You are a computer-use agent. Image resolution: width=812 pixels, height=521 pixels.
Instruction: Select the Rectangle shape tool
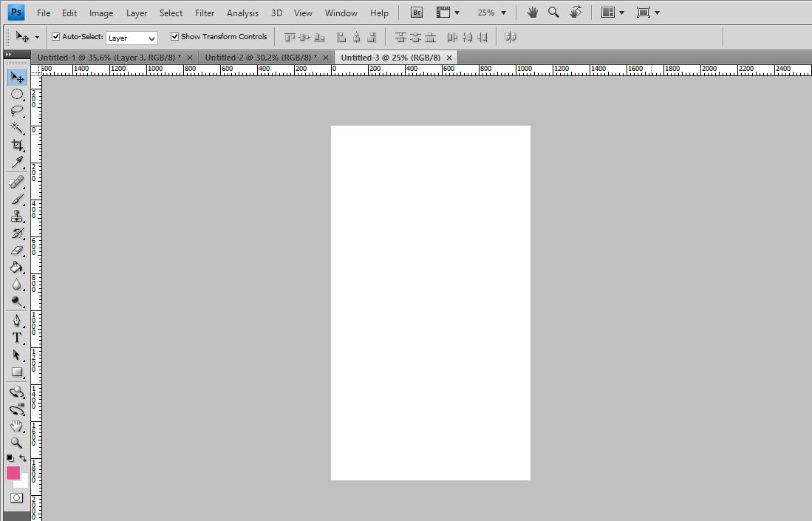coord(17,372)
